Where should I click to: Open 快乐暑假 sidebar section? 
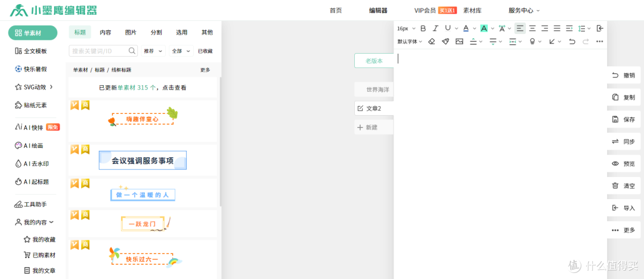(31, 69)
